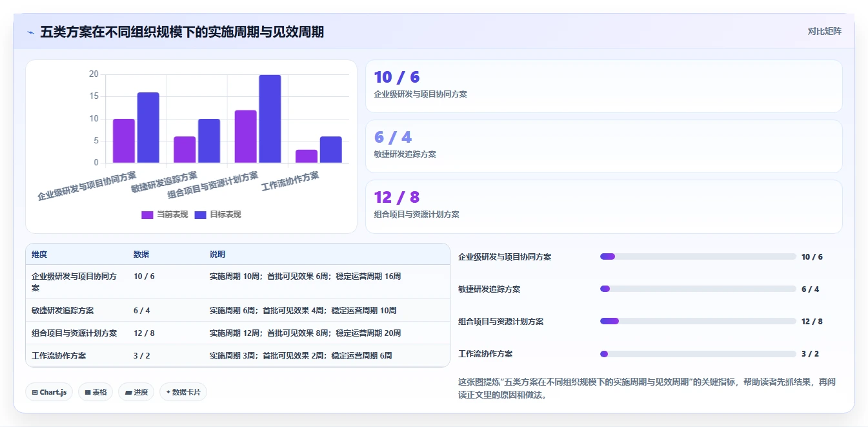The width and height of the screenshot is (868, 427).
Task: Click the icon beside the header title
Action: coord(30,32)
